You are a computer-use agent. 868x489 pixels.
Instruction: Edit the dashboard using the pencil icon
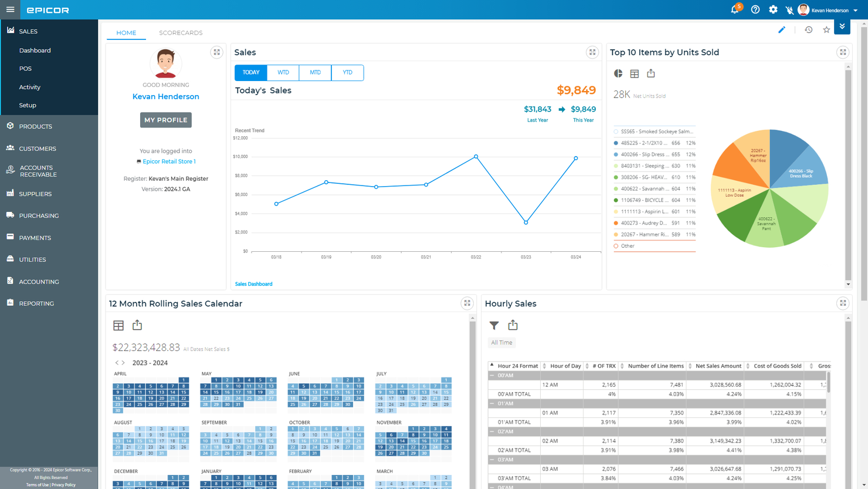782,29
